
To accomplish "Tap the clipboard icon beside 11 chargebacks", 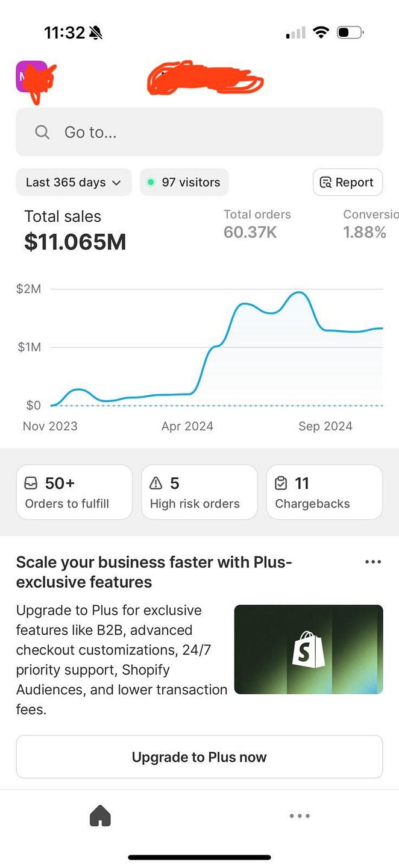I will click(280, 483).
